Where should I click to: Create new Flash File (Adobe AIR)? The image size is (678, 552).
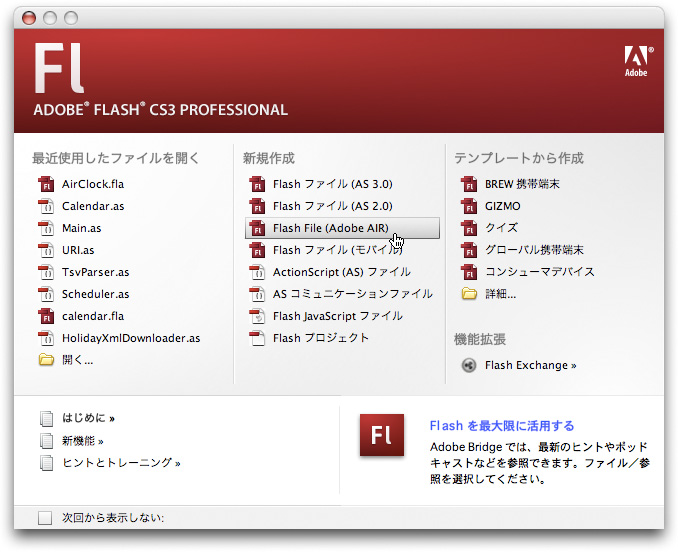pyautogui.click(x=342, y=228)
